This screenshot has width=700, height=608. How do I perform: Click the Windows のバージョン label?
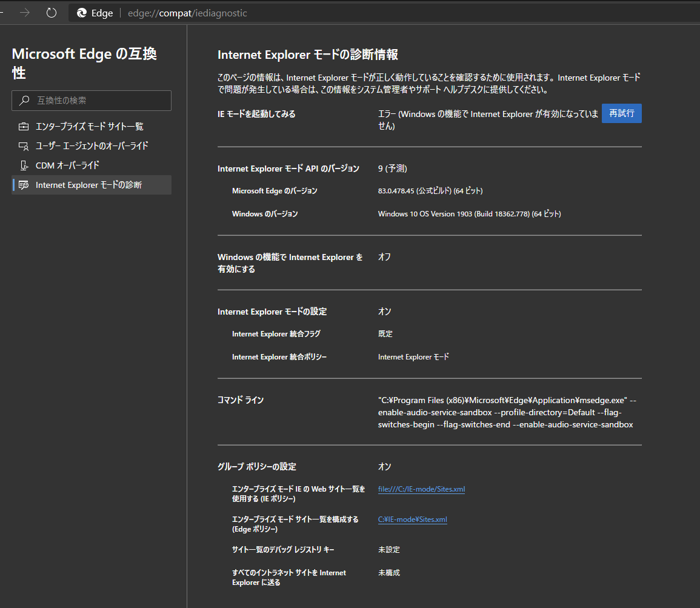coord(265,214)
